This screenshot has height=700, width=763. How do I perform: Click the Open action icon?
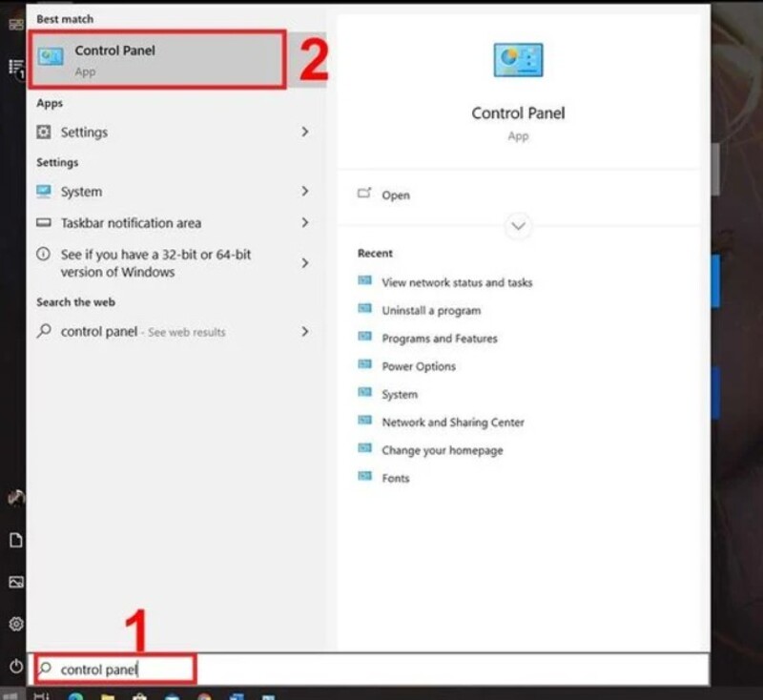coord(364,194)
